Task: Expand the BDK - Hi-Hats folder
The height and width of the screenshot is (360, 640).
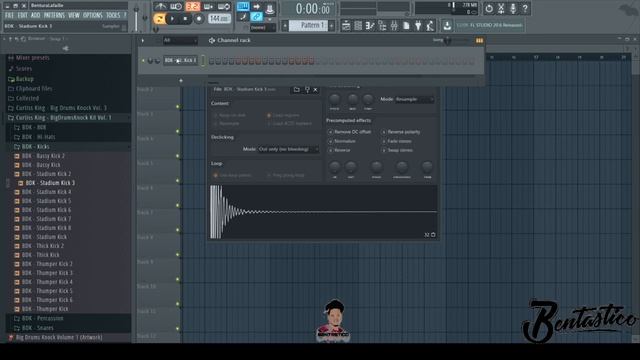Action: point(38,137)
